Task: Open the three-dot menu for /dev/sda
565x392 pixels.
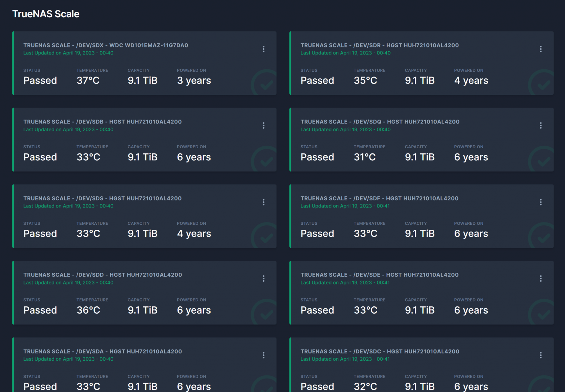Action: pyautogui.click(x=264, y=355)
